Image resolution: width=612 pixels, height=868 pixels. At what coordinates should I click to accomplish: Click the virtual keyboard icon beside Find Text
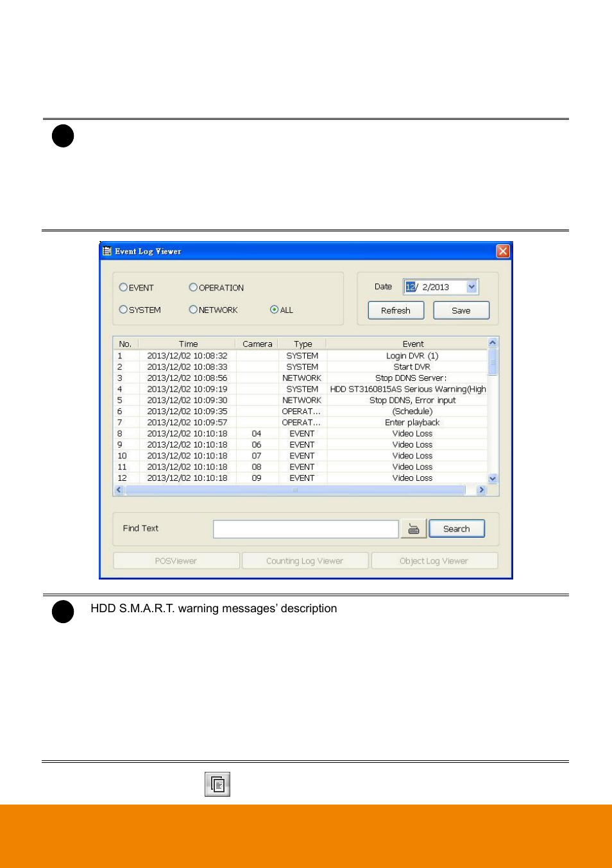(x=414, y=529)
